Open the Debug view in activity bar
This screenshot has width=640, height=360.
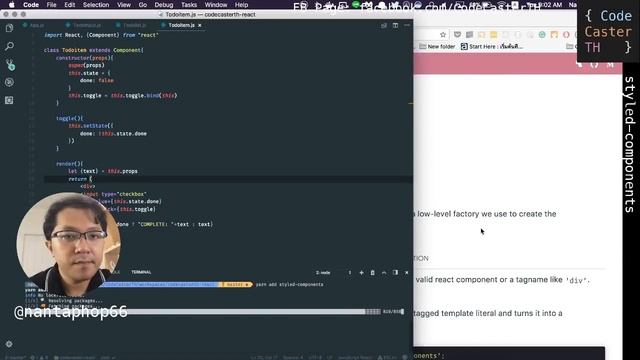(x=9, y=82)
